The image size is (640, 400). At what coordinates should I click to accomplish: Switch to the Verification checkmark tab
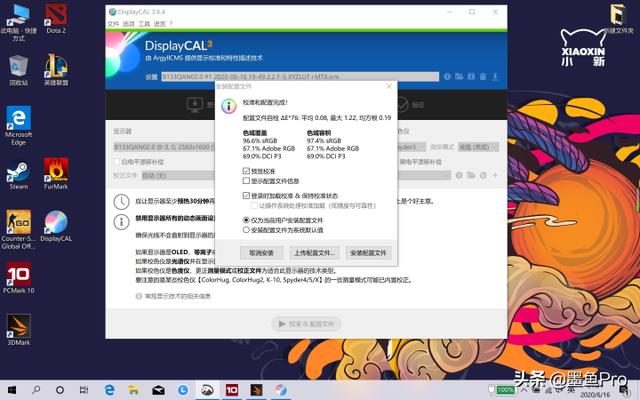(x=402, y=105)
